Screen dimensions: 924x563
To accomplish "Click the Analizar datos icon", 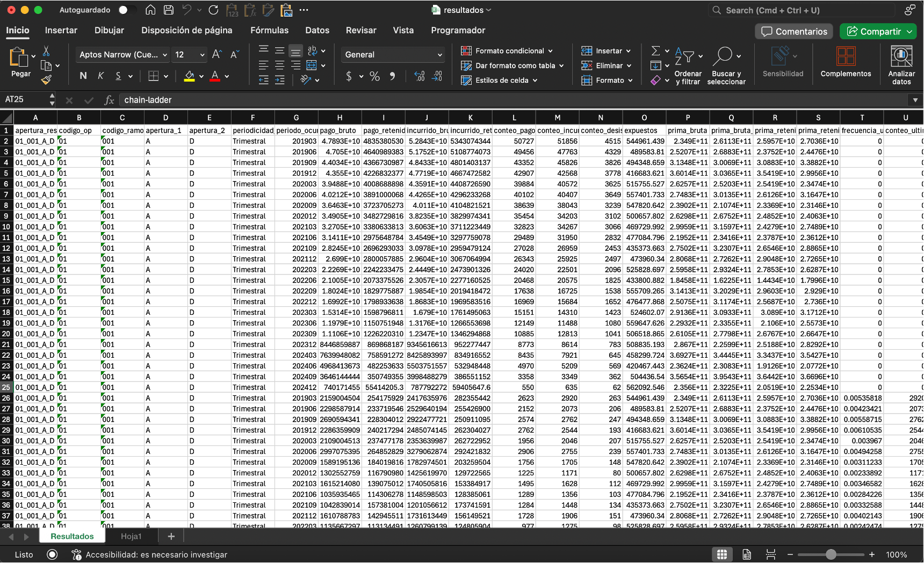I will [x=901, y=64].
